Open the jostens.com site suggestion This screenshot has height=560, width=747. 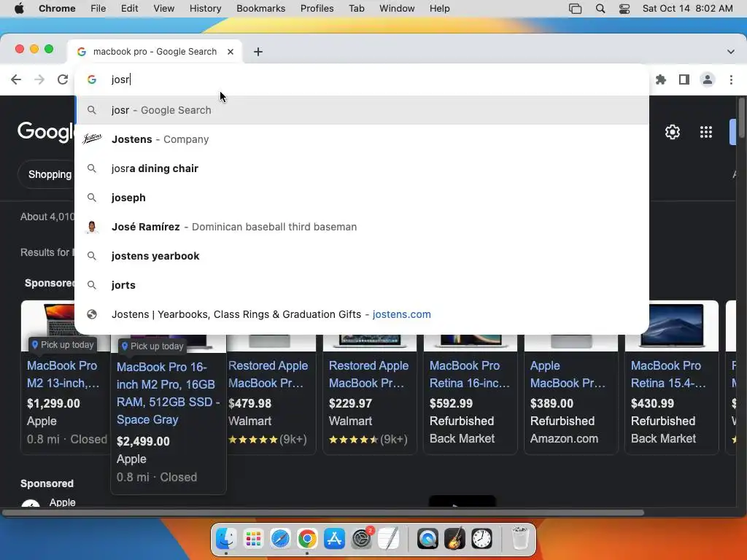362,314
